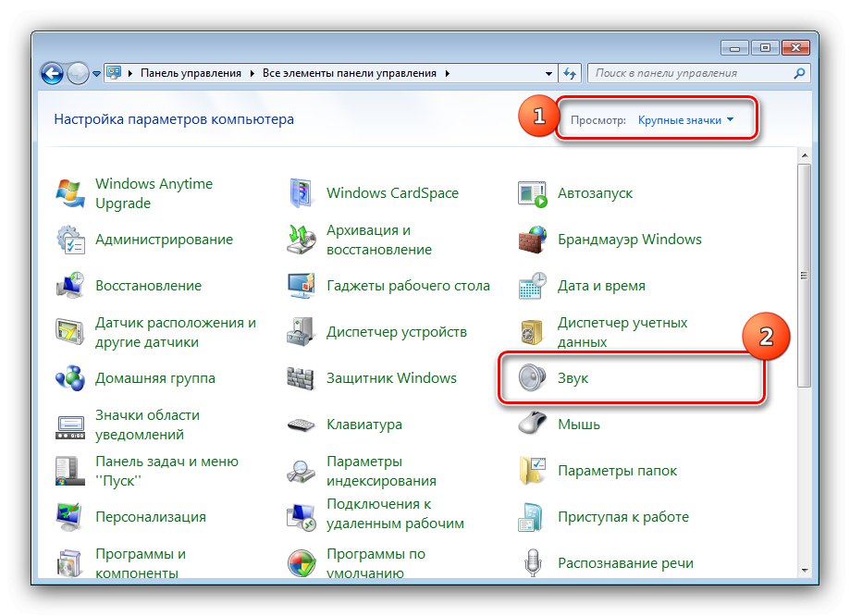
Task: Click the Автозапуск icon
Action: tap(533, 193)
